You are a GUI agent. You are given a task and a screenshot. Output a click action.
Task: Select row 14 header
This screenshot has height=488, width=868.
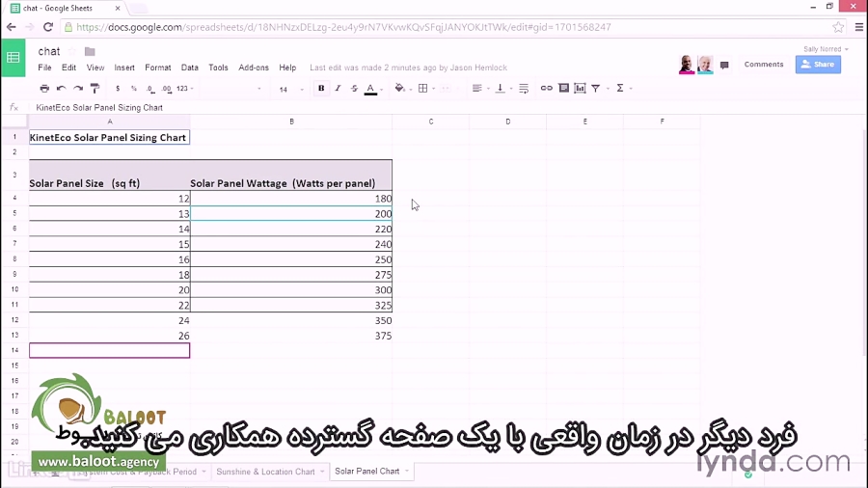(14, 350)
